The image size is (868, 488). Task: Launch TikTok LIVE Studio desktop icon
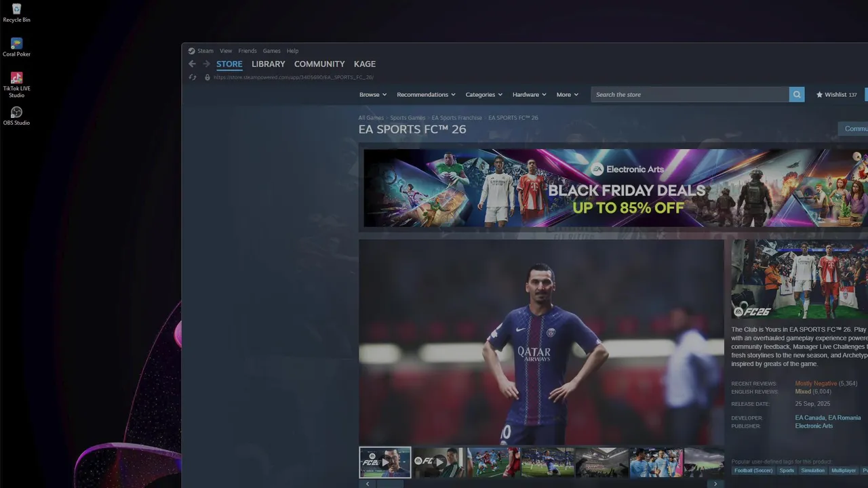(16, 84)
